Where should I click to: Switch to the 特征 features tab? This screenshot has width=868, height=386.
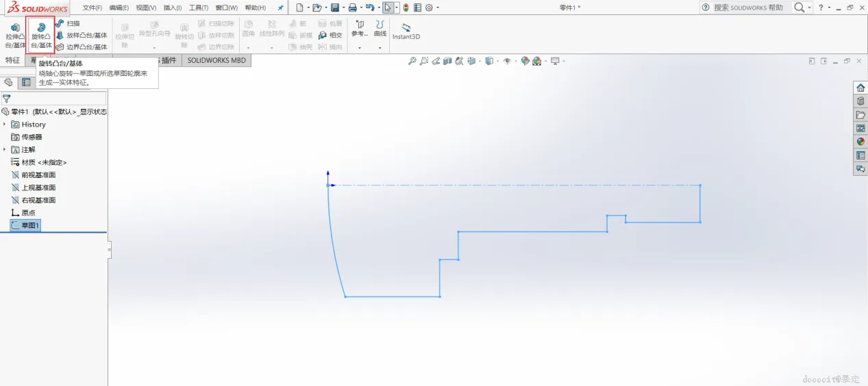click(x=12, y=60)
